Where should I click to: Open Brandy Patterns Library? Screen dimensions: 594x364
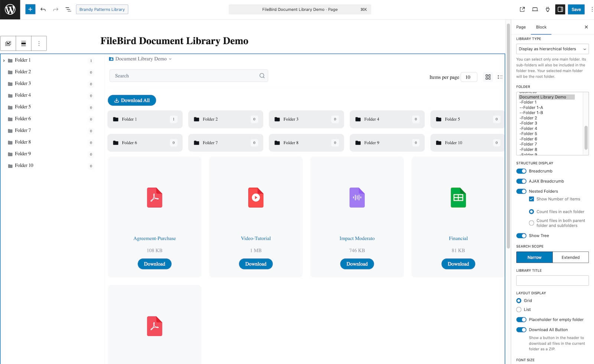click(x=102, y=9)
